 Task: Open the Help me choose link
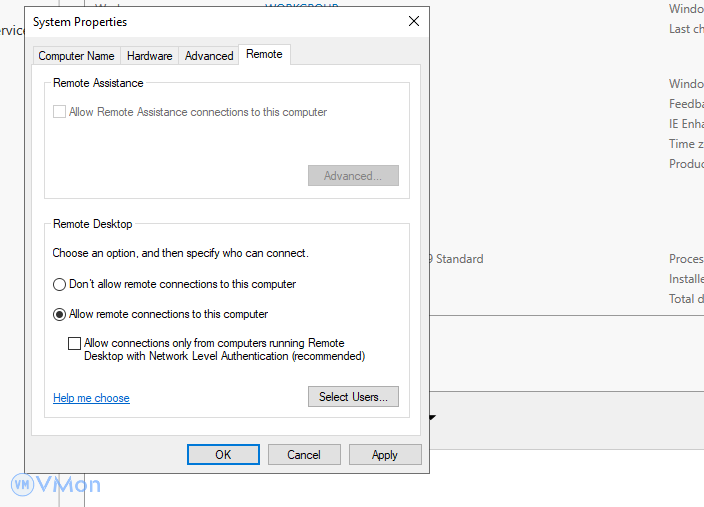(91, 398)
